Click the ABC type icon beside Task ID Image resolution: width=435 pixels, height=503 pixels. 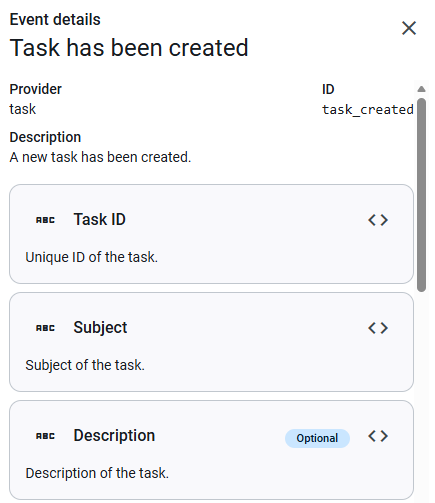[45, 220]
